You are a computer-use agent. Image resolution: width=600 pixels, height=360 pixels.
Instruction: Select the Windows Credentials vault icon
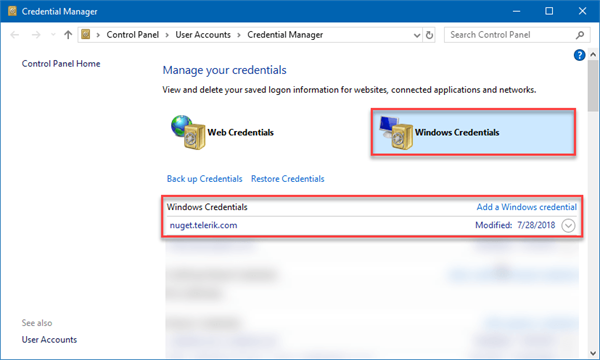[396, 133]
